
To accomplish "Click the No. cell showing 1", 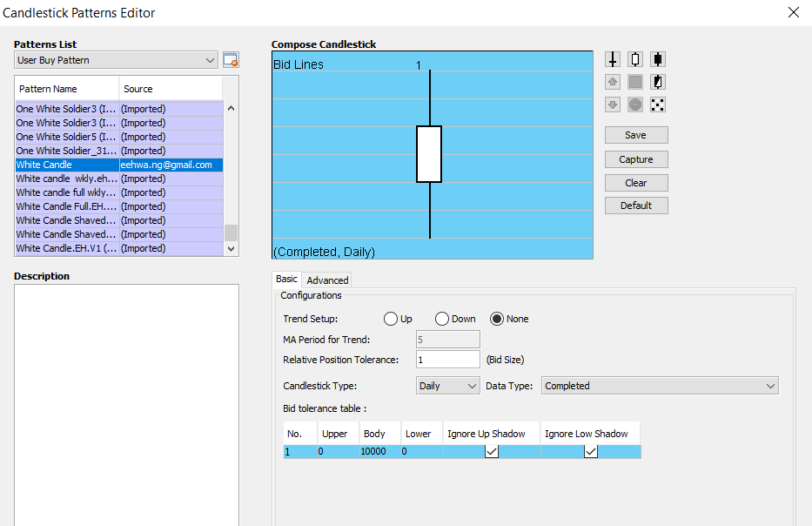I will coord(300,451).
